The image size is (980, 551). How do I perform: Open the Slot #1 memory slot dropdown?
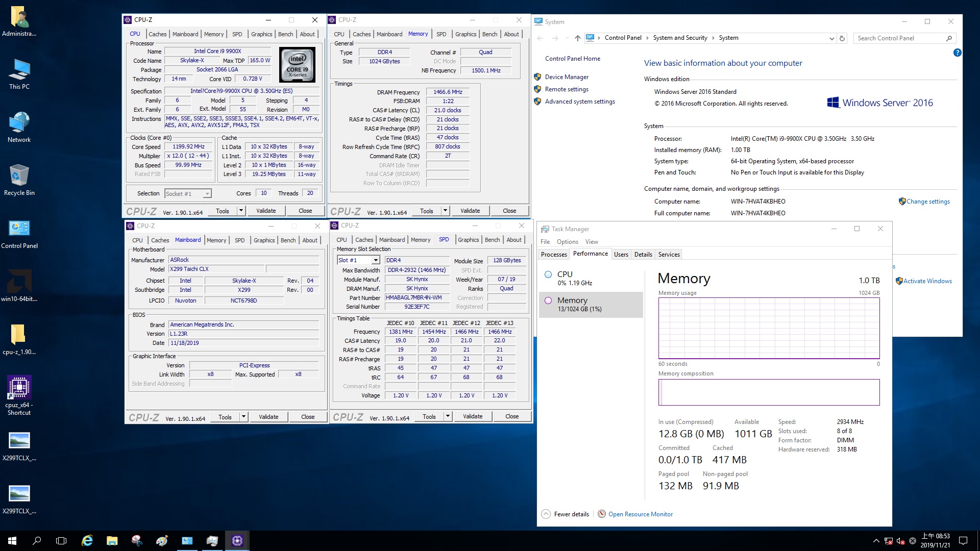click(376, 261)
